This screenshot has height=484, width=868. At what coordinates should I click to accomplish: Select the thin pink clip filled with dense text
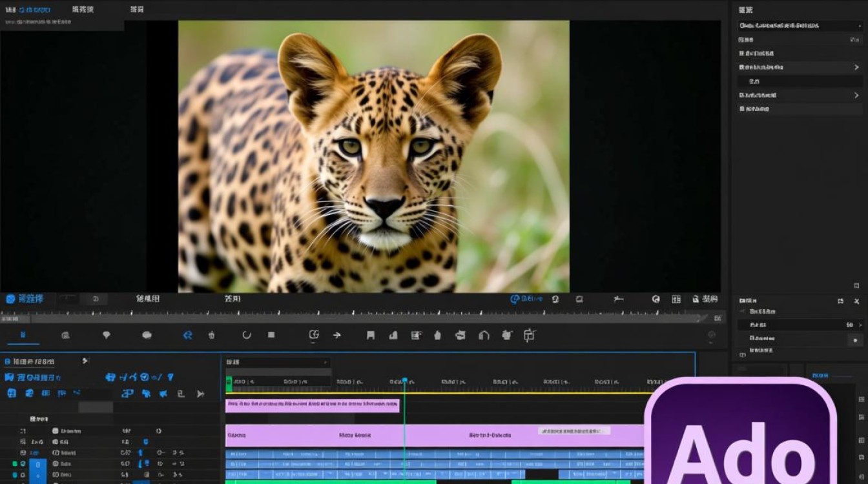tap(313, 405)
